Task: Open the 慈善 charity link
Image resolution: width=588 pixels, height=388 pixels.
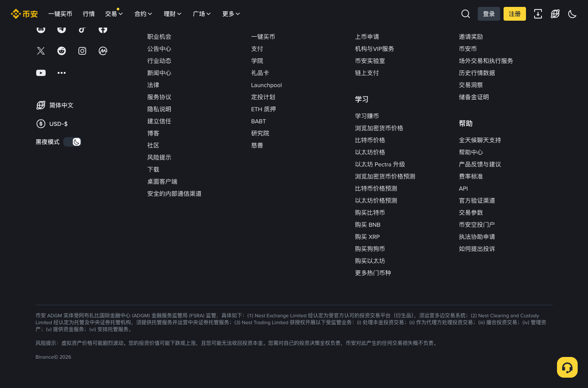Action: 257,145
